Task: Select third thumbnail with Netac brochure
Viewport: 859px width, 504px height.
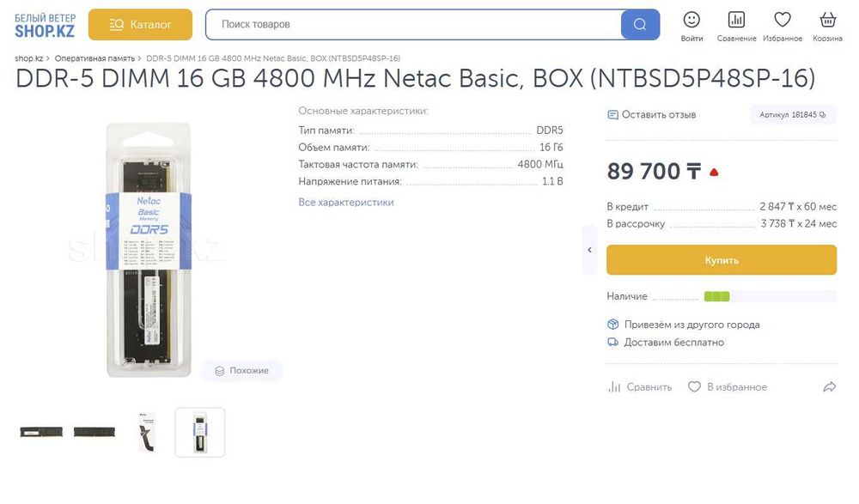Action: click(147, 432)
